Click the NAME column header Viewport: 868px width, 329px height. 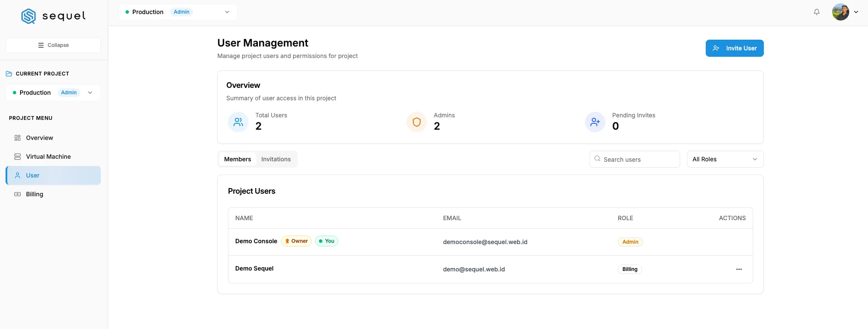pyautogui.click(x=244, y=218)
